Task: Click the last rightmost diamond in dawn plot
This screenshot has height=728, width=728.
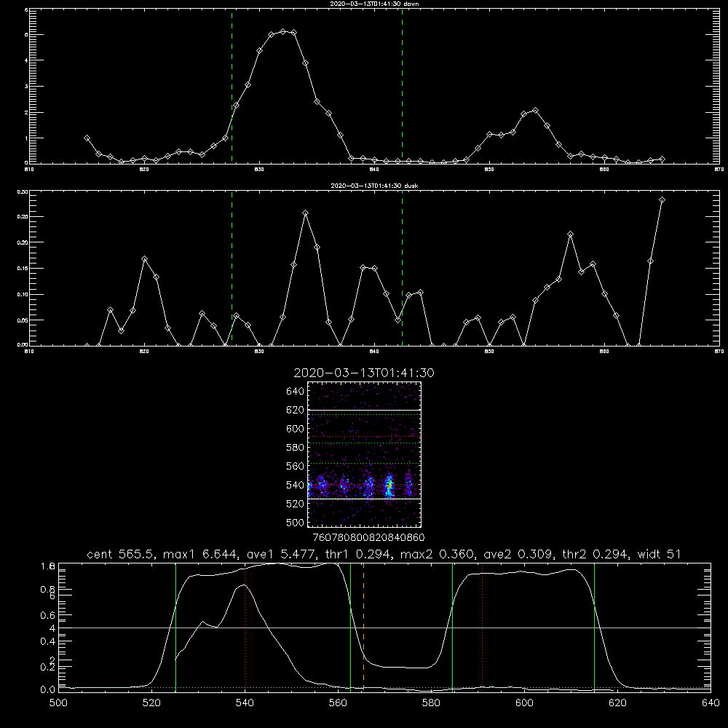Action: tap(662, 159)
